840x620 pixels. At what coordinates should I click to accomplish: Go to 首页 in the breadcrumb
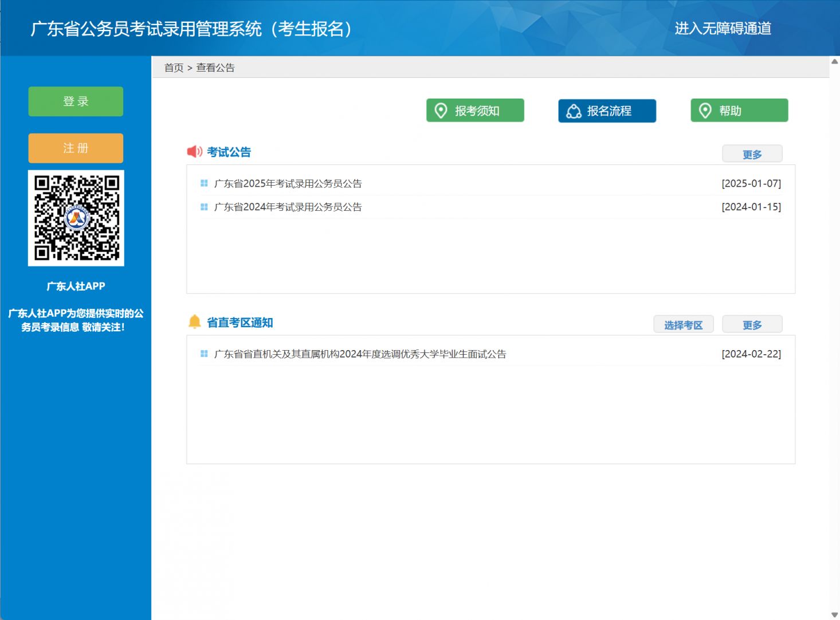pyautogui.click(x=174, y=68)
